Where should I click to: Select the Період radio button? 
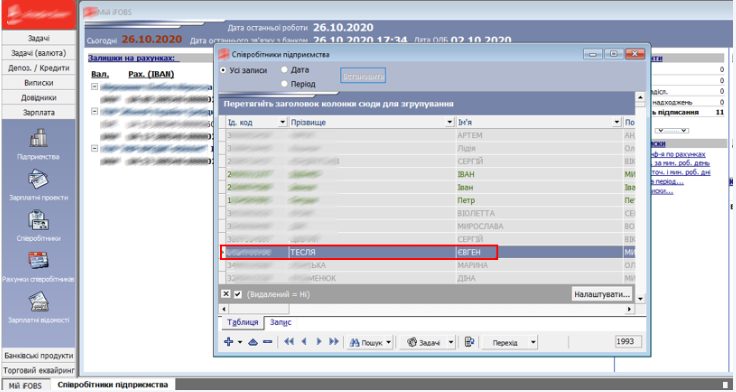284,84
